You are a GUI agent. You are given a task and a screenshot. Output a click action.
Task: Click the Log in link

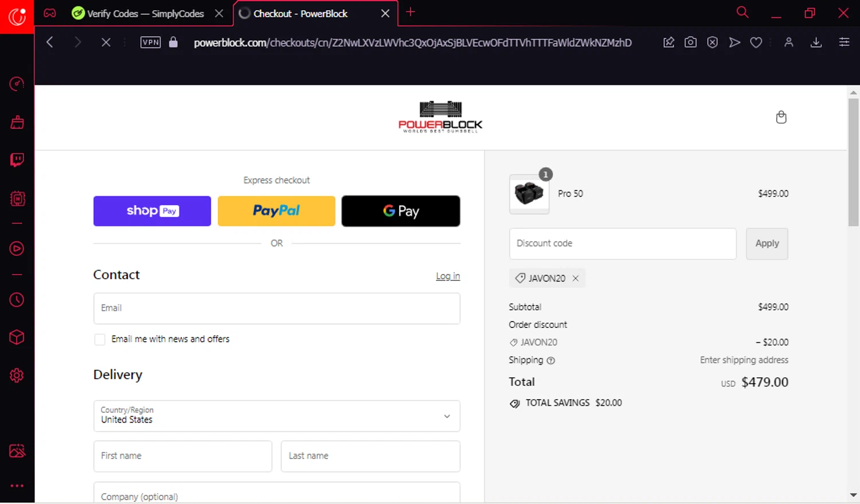tap(448, 276)
